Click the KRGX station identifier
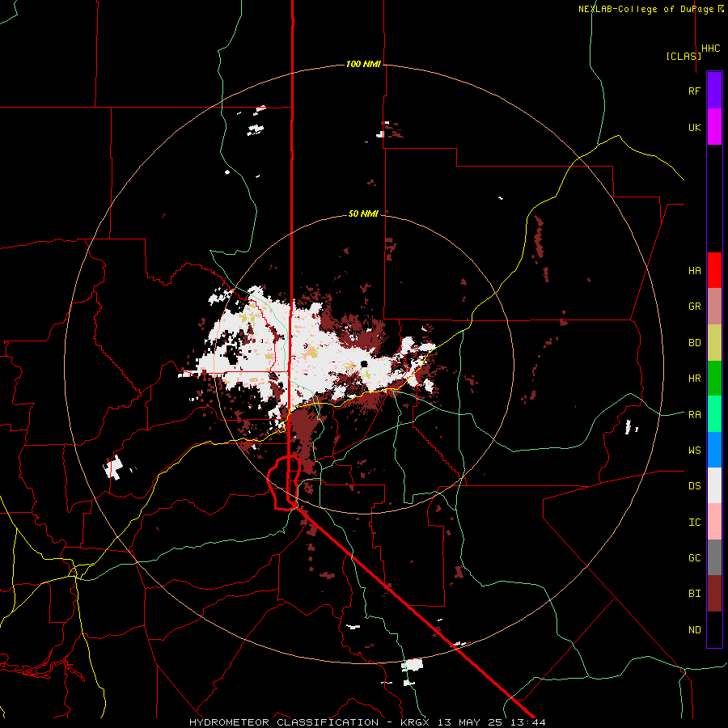Viewport: 728px width, 728px height. pos(414,722)
